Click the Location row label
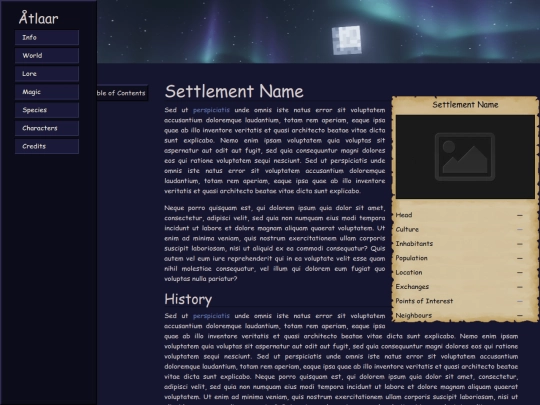Screen dimensions: 540x405 point(409,272)
